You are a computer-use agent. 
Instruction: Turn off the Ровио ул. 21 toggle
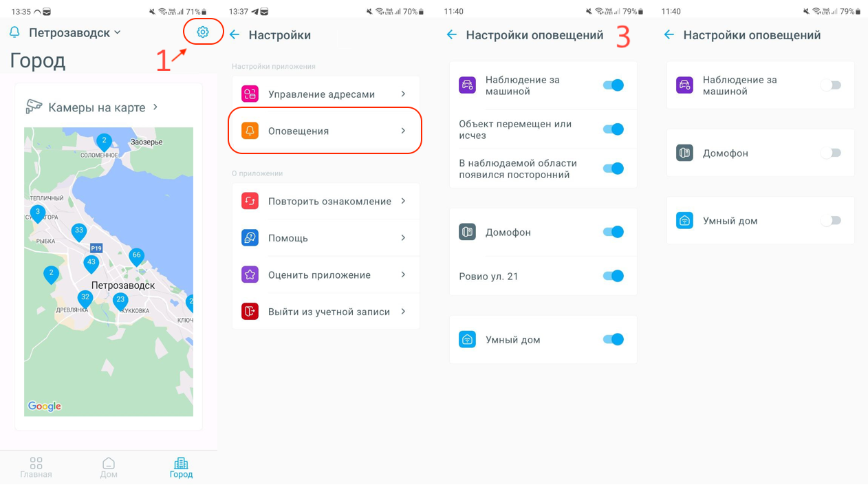613,276
